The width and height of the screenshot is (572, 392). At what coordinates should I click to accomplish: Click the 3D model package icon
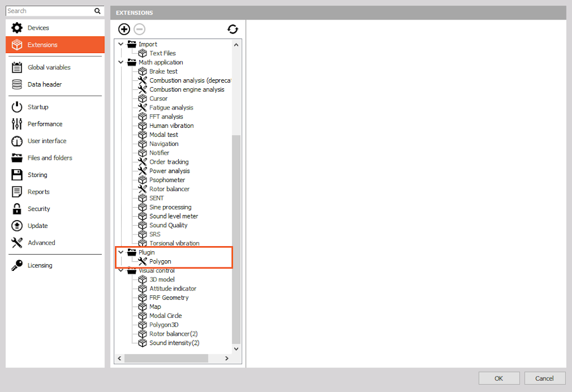click(x=142, y=279)
